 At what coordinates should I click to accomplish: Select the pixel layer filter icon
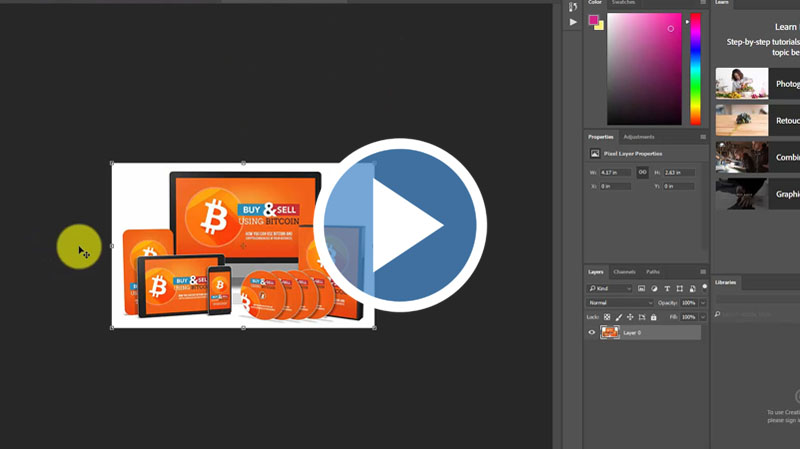[643, 288]
